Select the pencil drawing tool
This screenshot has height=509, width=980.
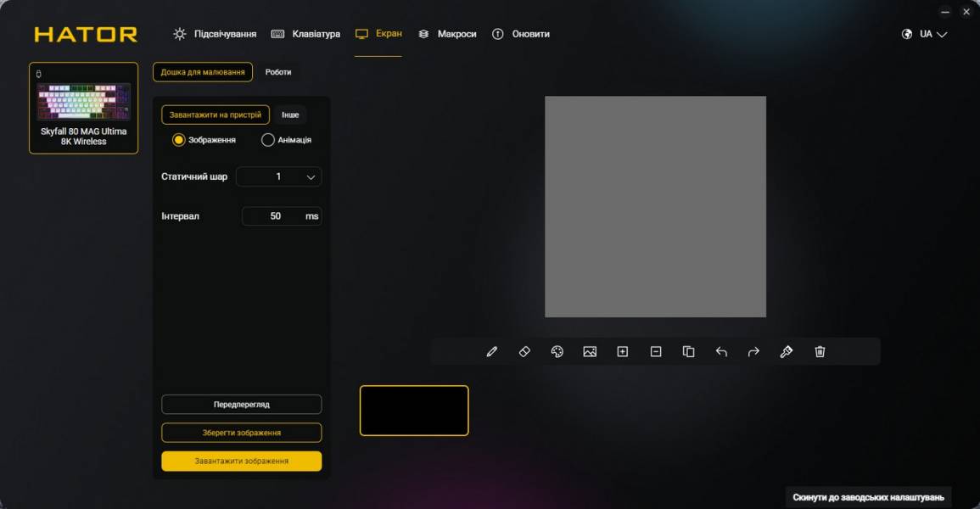click(x=491, y=351)
